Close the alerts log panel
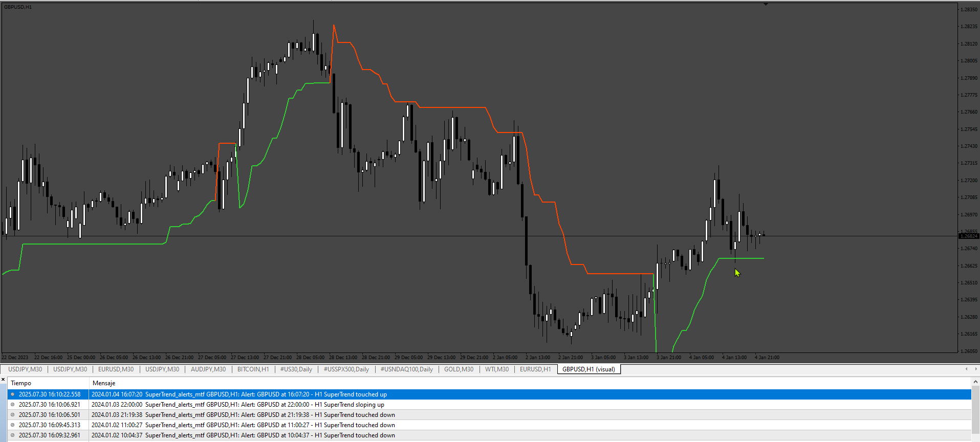Image resolution: width=980 pixels, height=442 pixels. pyautogui.click(x=3, y=380)
